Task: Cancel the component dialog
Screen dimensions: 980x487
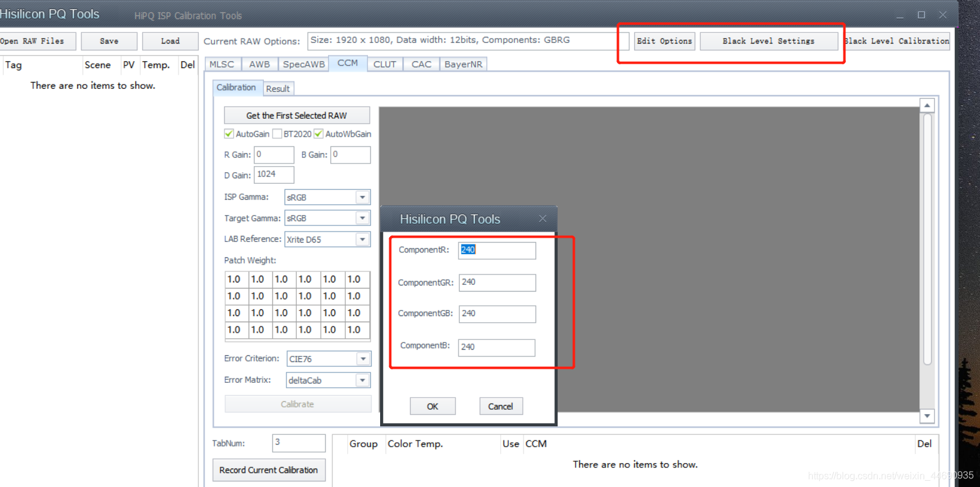Action: point(501,406)
